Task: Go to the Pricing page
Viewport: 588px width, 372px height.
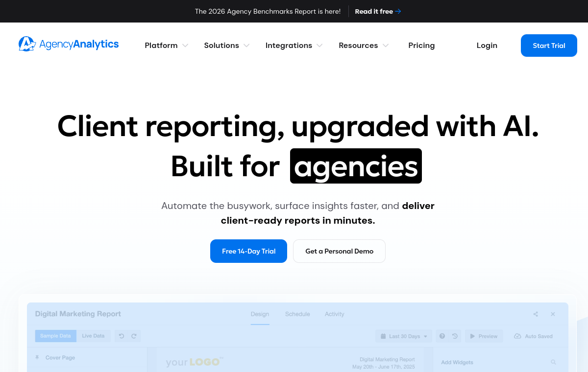Action: point(421,46)
